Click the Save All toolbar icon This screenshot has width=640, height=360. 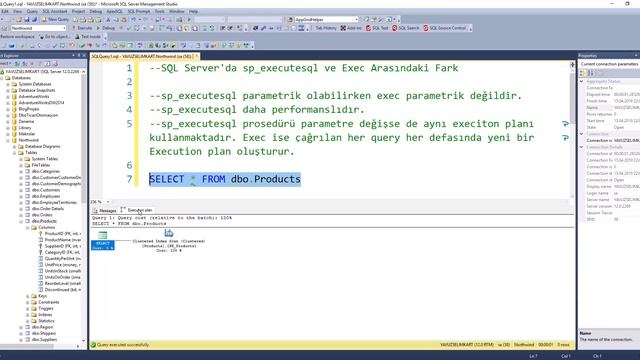pyautogui.click(x=34, y=19)
